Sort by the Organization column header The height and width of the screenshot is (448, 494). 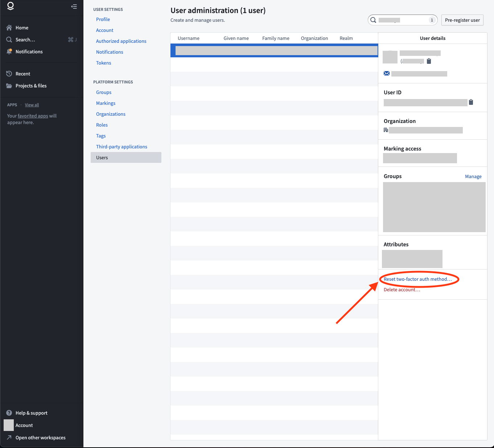click(x=314, y=38)
